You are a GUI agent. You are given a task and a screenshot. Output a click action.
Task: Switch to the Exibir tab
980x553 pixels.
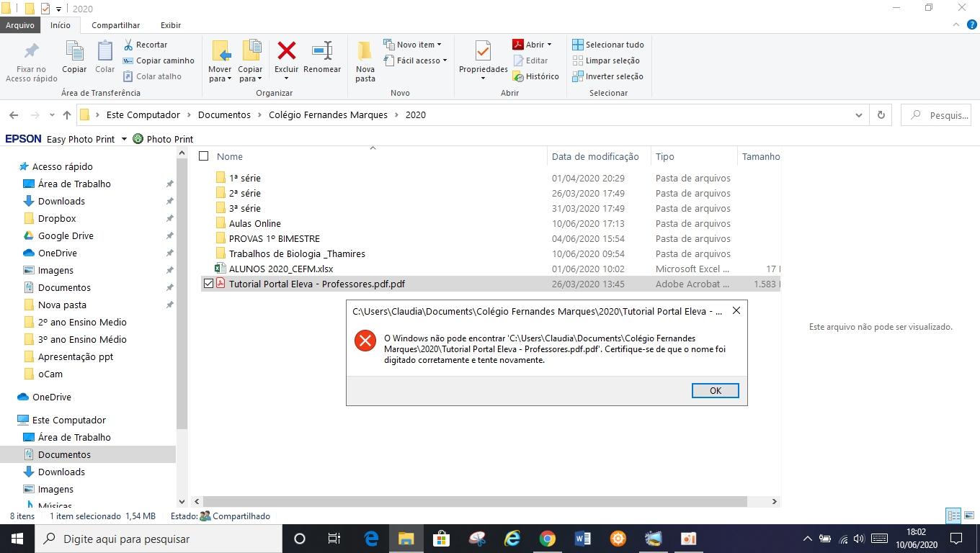tap(171, 25)
